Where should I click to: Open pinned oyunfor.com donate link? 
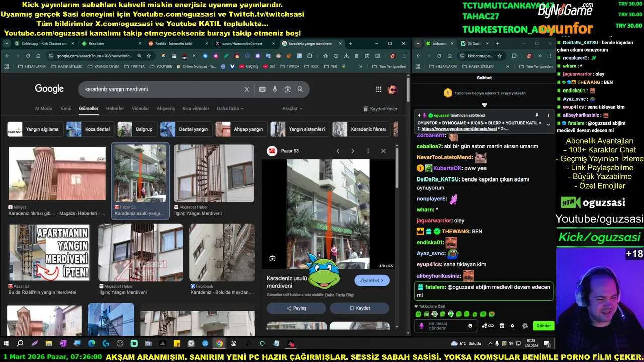pyautogui.click(x=459, y=129)
